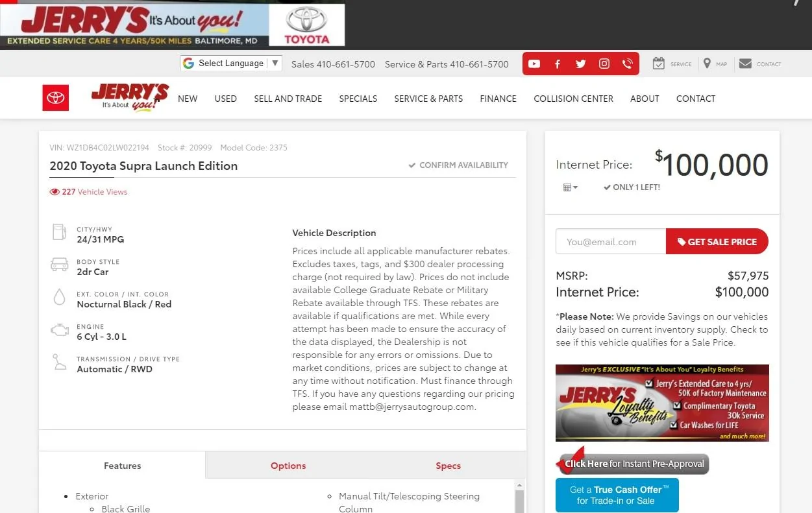The width and height of the screenshot is (812, 513).
Task: Click the 24/31 MPG value
Action: click(100, 239)
